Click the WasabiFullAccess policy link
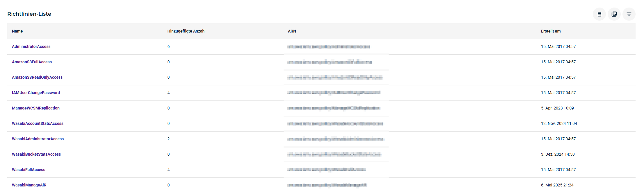This screenshot has height=194, width=644. [x=29, y=170]
